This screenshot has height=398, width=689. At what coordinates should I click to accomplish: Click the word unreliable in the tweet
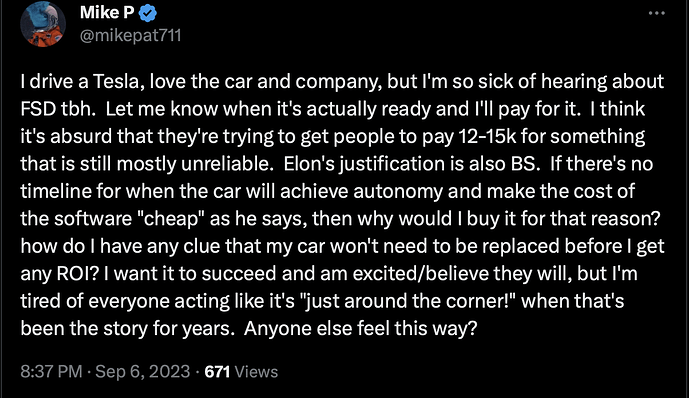pos(226,164)
